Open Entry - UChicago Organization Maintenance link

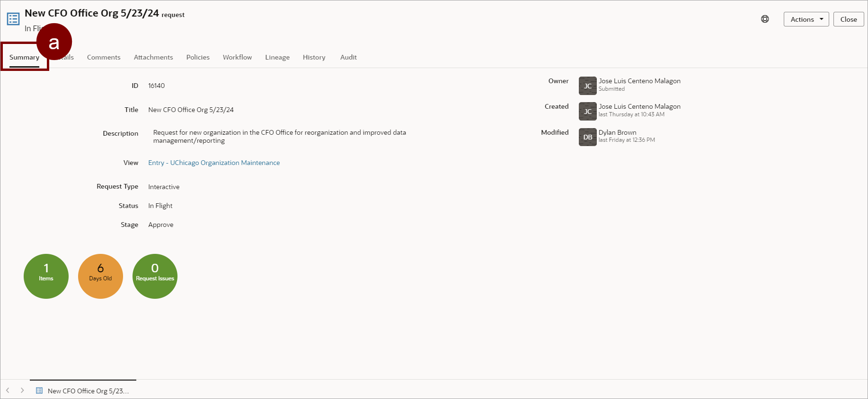[x=214, y=163]
